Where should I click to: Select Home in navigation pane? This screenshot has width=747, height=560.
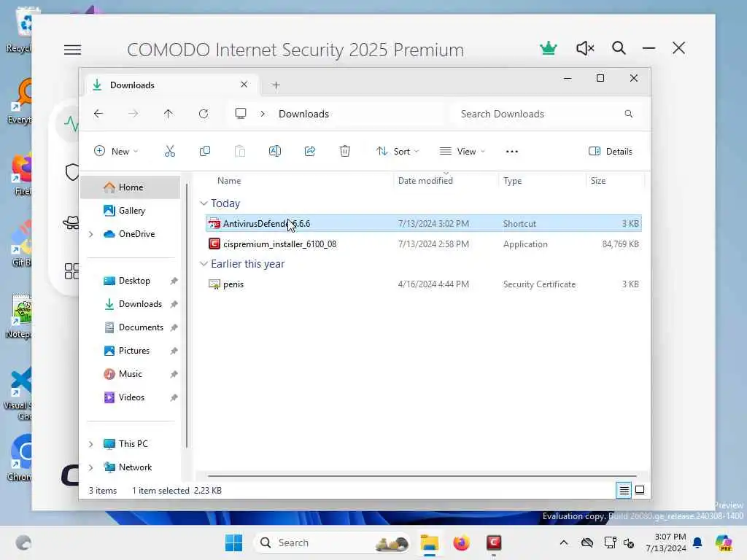coord(130,187)
